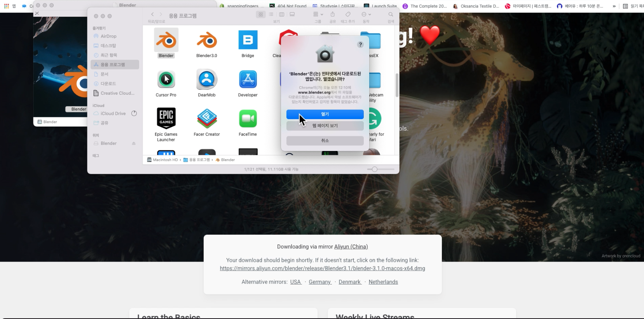Select the FaceTime app icon

point(248,119)
